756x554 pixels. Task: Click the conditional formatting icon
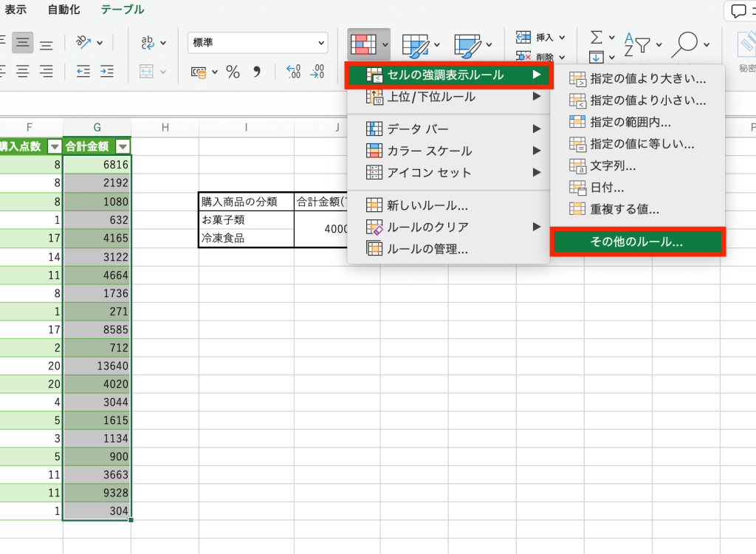(361, 44)
